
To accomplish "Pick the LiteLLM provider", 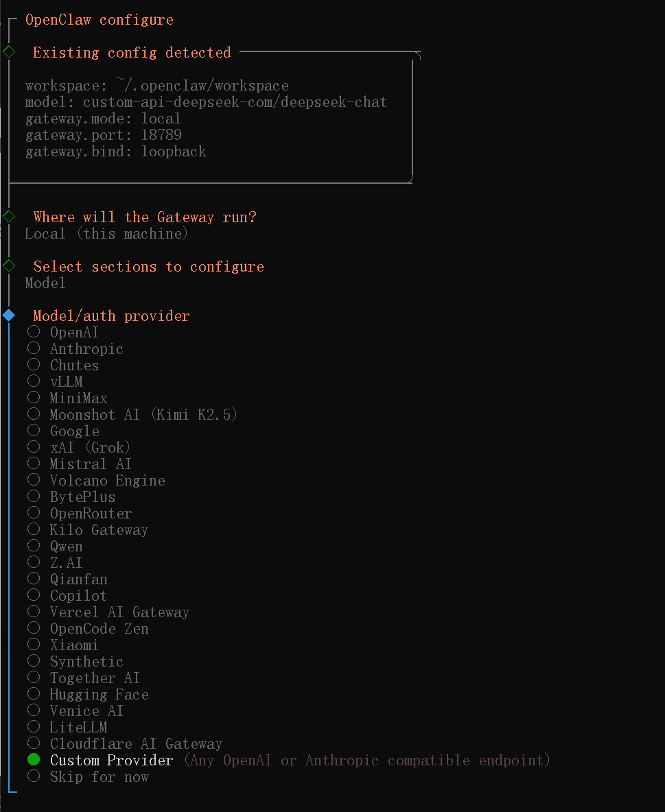I will (x=67, y=727).
